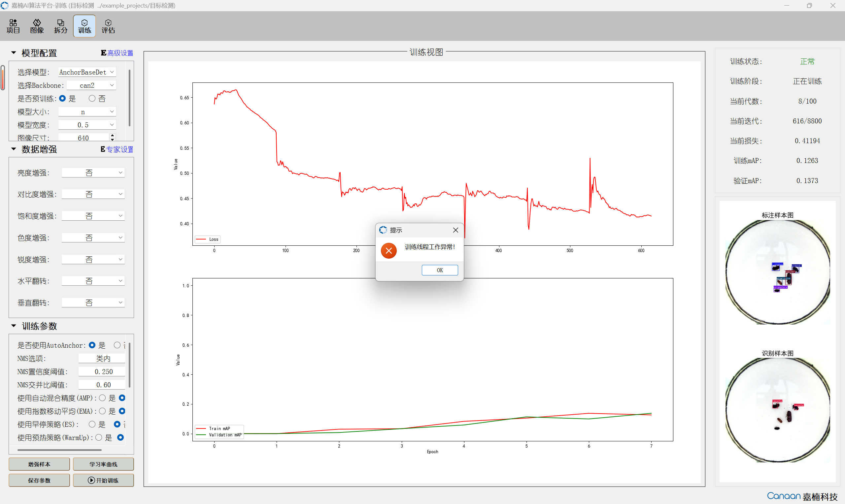This screenshot has height=504, width=845.
Task: Open 高级设置 link in 模型配置
Action: click(x=120, y=53)
